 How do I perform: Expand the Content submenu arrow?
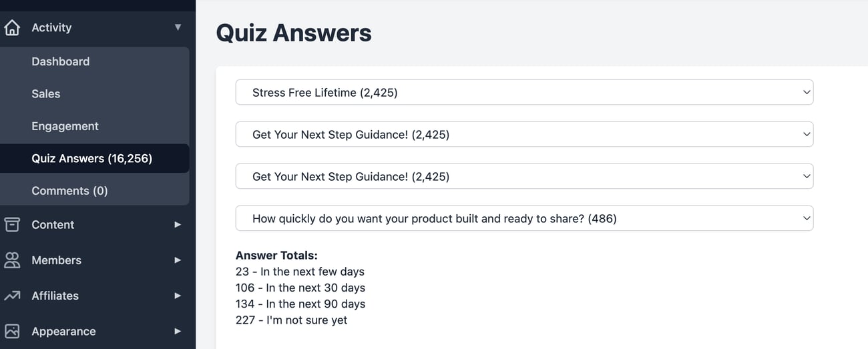[178, 225]
